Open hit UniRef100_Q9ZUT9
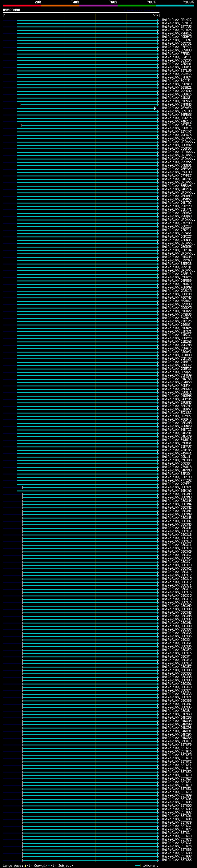This screenshot has width=197, height=868. pos(177,23)
